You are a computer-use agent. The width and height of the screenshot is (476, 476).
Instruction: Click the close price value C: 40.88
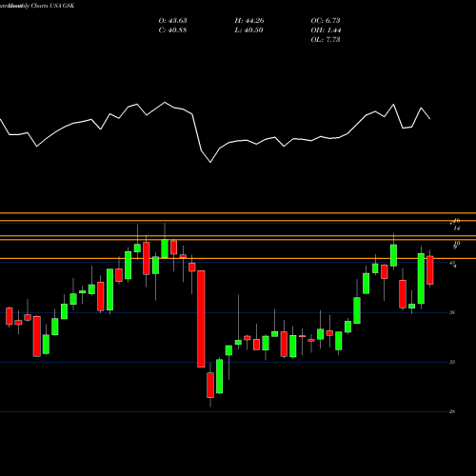coord(172,30)
